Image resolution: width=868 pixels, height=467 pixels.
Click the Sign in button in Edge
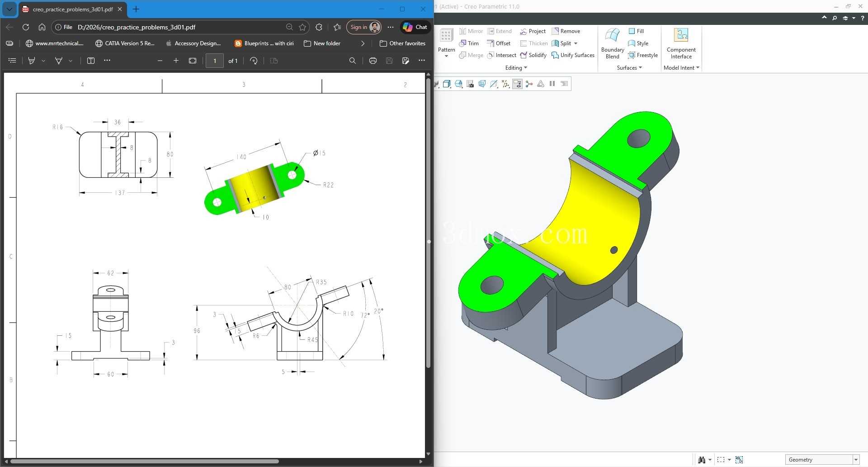(x=364, y=27)
